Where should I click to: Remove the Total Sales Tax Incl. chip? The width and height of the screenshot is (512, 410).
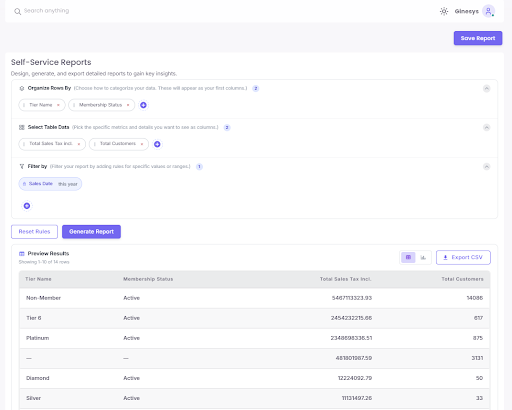(79, 144)
